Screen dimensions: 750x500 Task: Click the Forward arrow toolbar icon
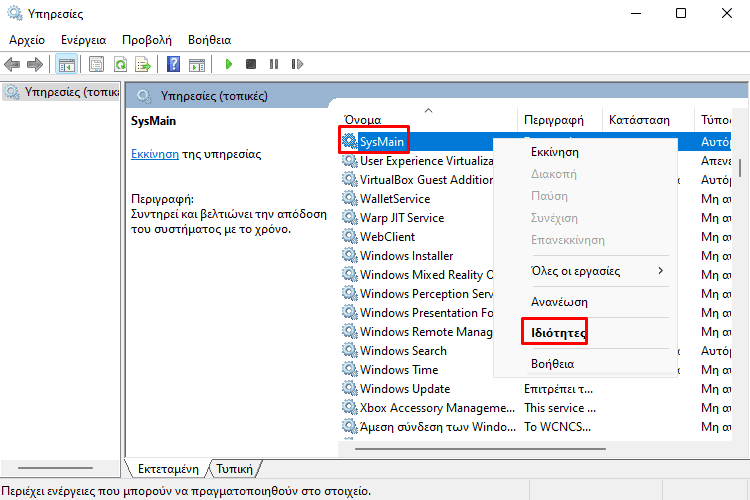(x=35, y=64)
